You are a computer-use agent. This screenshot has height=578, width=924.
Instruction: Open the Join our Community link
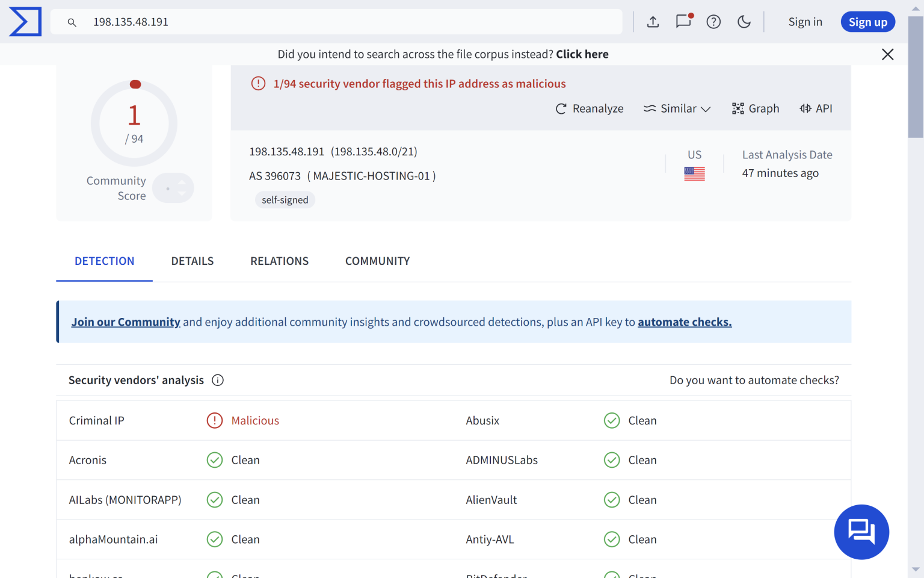click(x=126, y=322)
